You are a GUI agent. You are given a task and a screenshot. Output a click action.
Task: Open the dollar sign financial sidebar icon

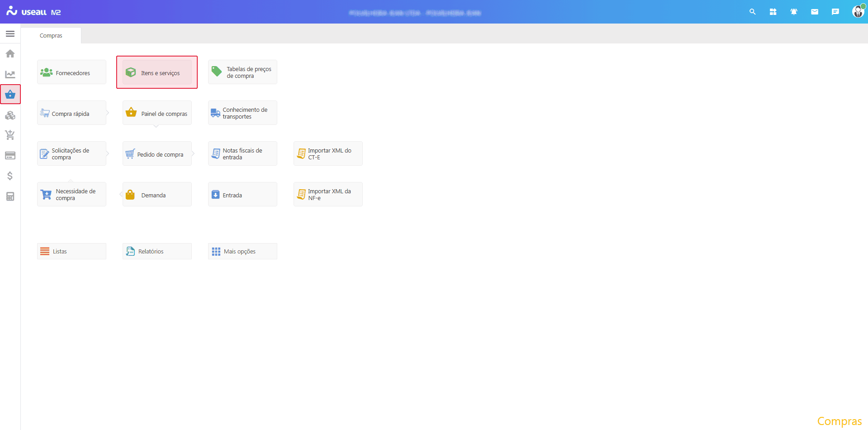click(10, 176)
